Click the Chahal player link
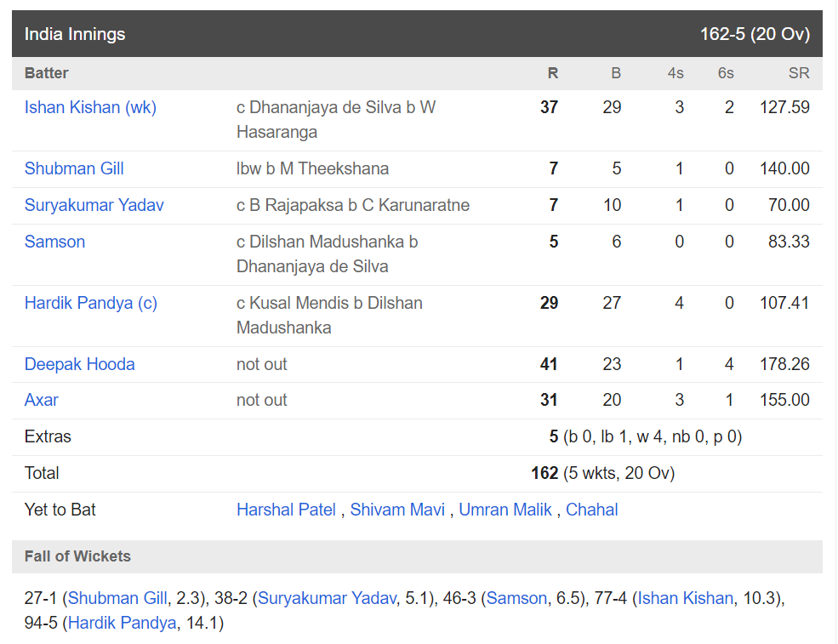Screen dimensions: 838x644 coord(591,510)
